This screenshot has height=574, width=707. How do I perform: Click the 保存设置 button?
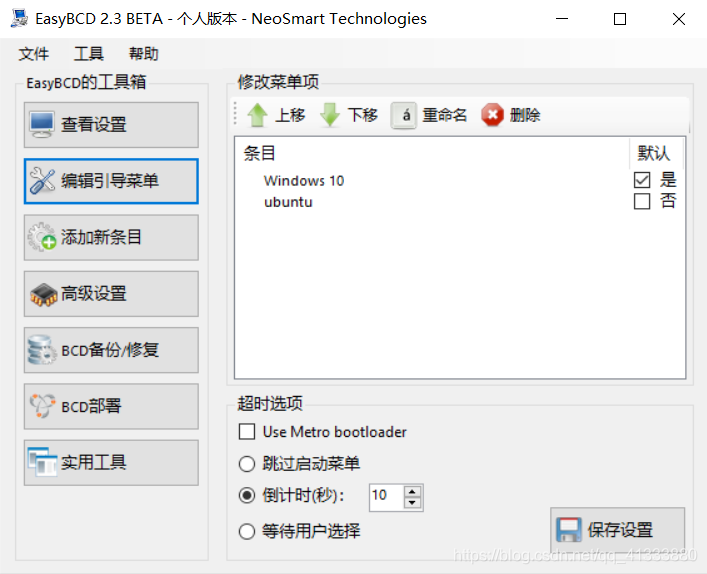pos(618,530)
